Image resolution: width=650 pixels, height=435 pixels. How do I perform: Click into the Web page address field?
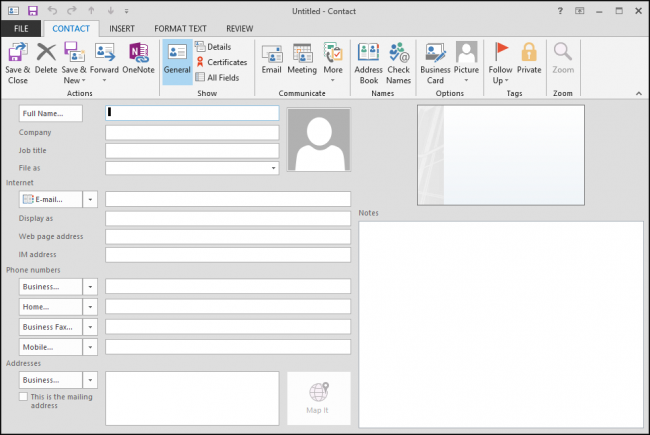228,237
